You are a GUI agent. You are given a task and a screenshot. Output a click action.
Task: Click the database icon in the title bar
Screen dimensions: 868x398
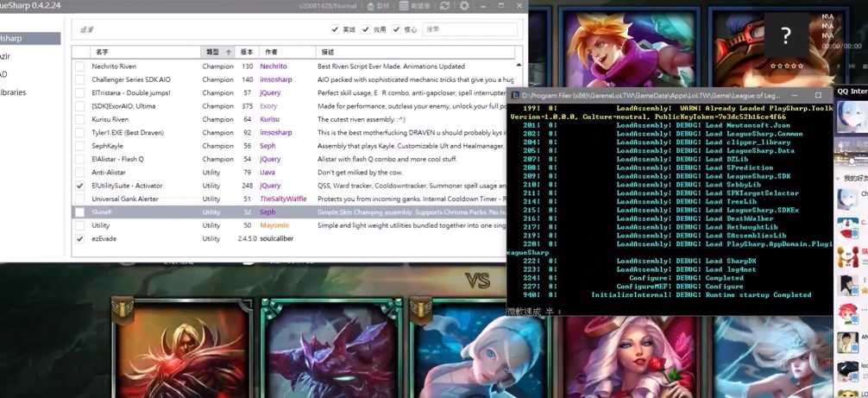coord(402,6)
